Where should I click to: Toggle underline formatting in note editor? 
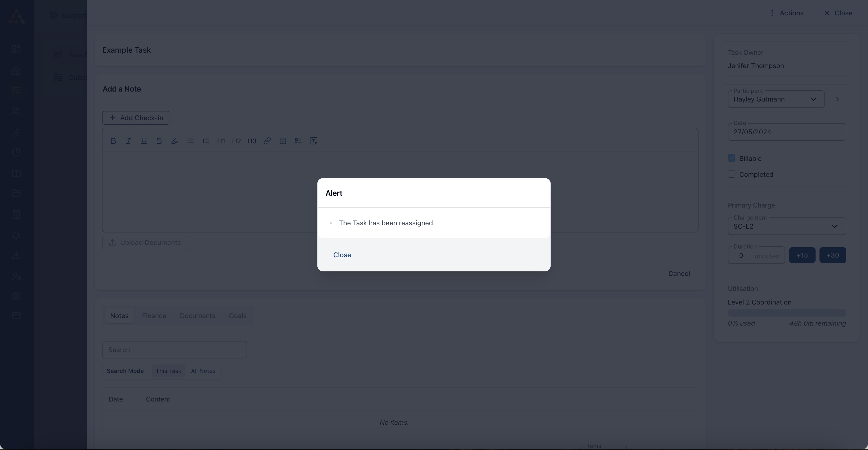tap(144, 141)
